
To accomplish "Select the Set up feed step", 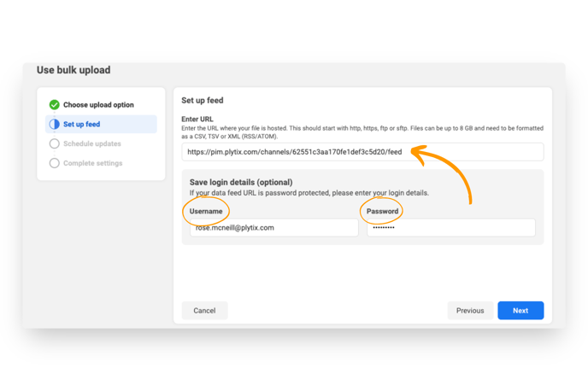I will [x=101, y=124].
